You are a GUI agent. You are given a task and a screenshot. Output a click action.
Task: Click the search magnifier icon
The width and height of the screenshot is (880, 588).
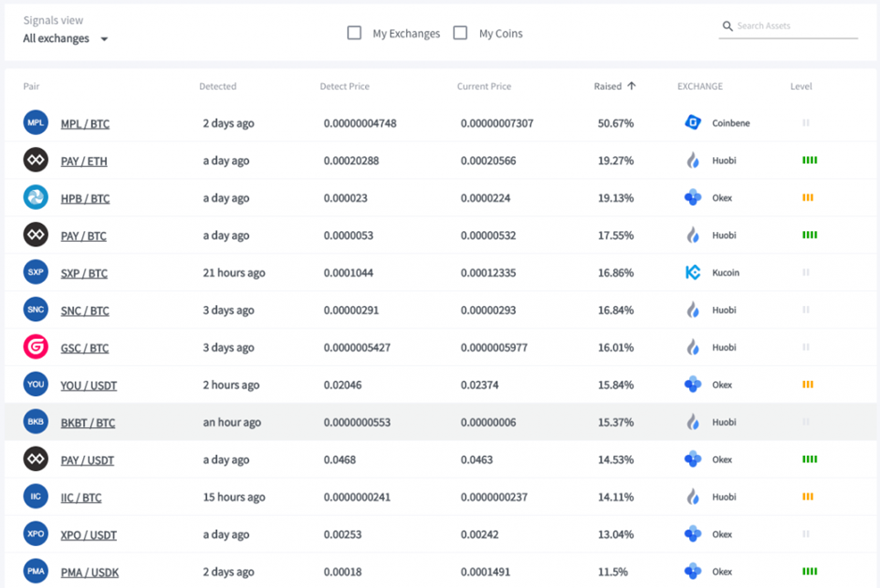727,26
